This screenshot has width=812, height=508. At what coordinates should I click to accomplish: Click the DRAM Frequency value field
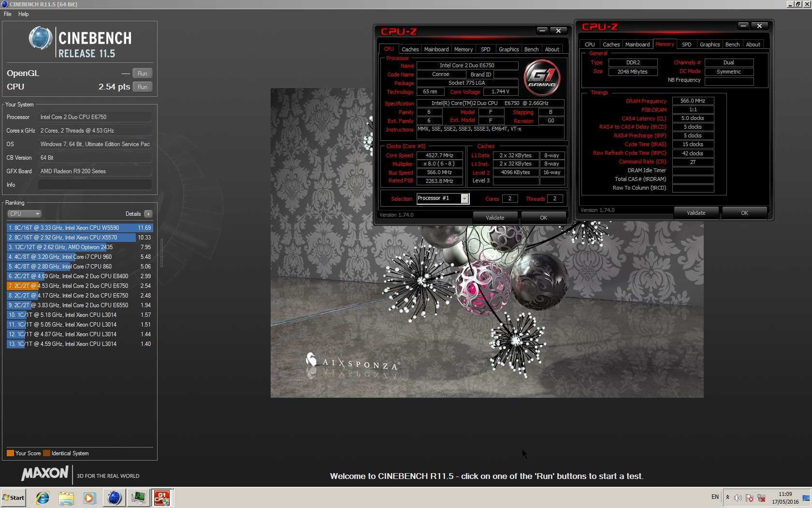tap(693, 101)
